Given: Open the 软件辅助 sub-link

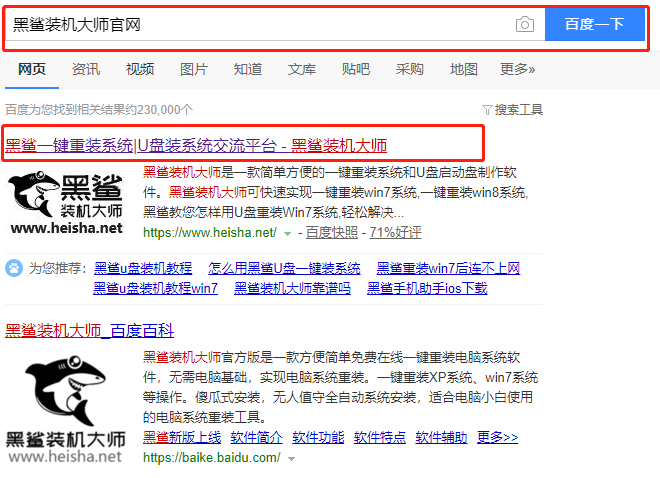Looking at the screenshot, I should click(441, 438).
